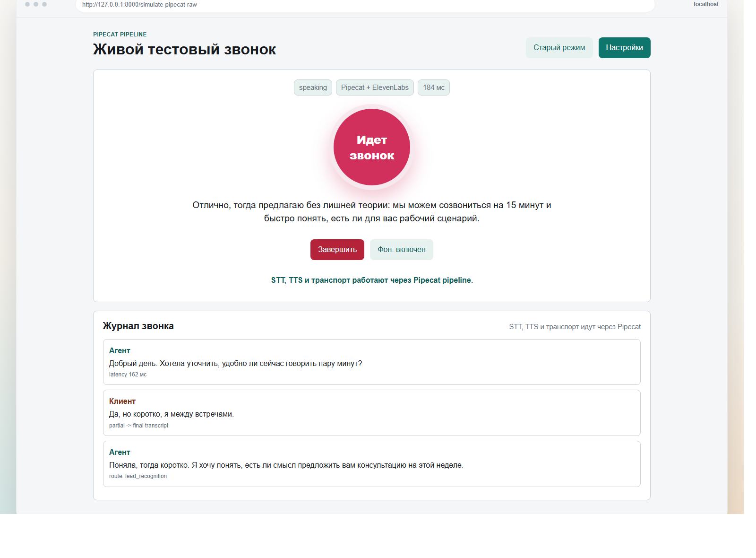Viewport: 756px width, 558px height.
Task: Click the "Живой тестовый звонок" page title
Action: (x=184, y=50)
